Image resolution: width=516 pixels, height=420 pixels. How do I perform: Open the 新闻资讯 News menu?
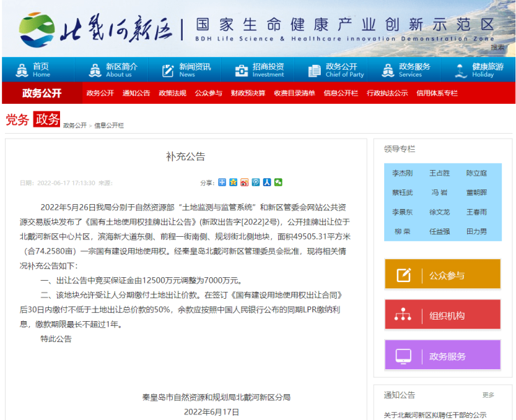(x=186, y=70)
